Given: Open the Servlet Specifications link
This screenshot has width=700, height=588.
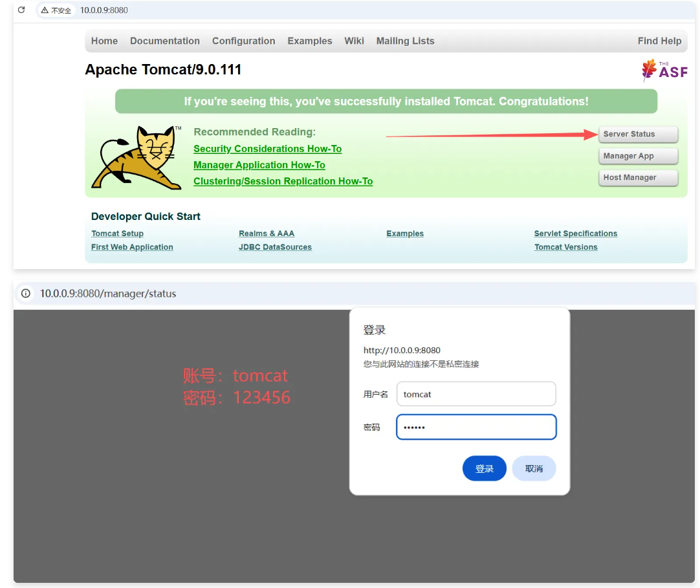Looking at the screenshot, I should [575, 234].
